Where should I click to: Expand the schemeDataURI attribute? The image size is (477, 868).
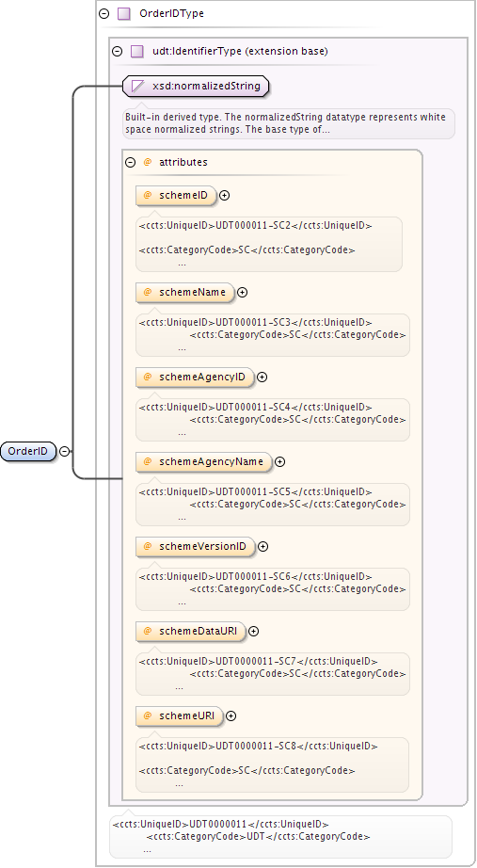point(253,631)
